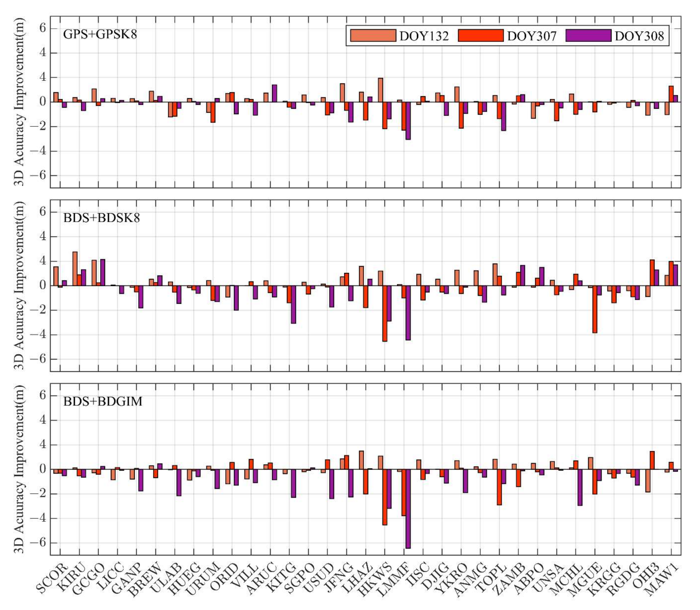Viewport: 700px width, 610px height.
Task: Click the DOY307 legend color swatch
Action: [481, 35]
